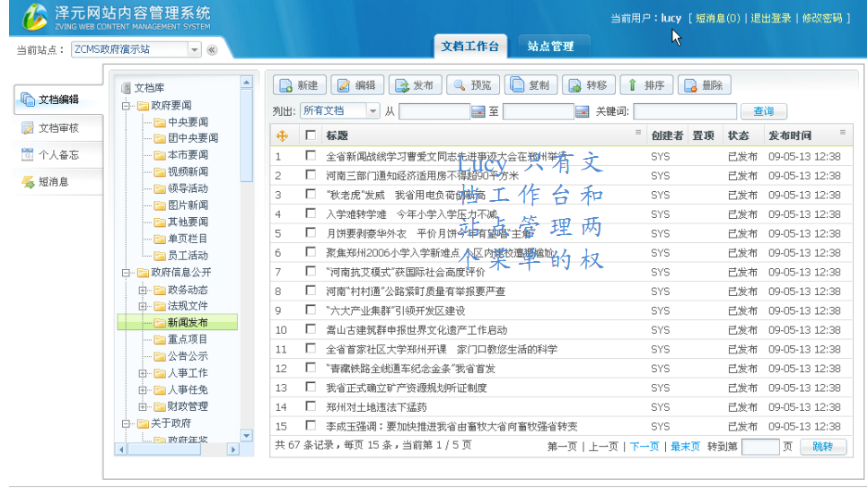Click the 转到第 page number input
This screenshot has width=868, height=488.
tap(760, 447)
